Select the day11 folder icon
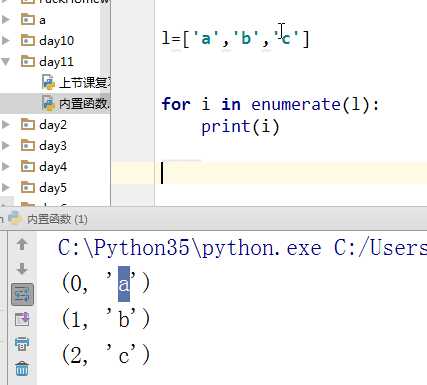 pyautogui.click(x=28, y=61)
